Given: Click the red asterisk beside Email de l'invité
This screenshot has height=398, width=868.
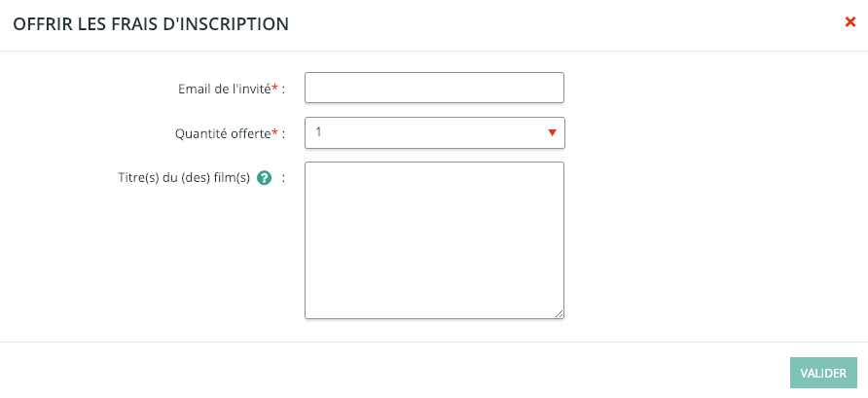Looking at the screenshot, I should click(x=274, y=88).
